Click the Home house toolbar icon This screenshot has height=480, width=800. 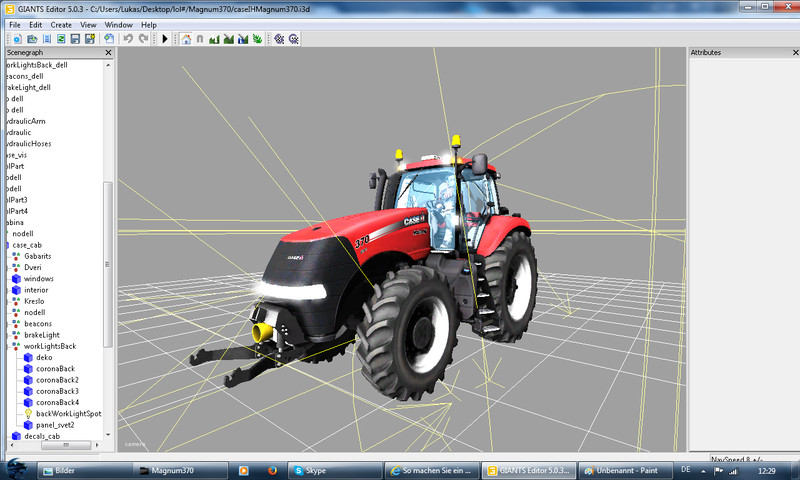pyautogui.click(x=186, y=39)
